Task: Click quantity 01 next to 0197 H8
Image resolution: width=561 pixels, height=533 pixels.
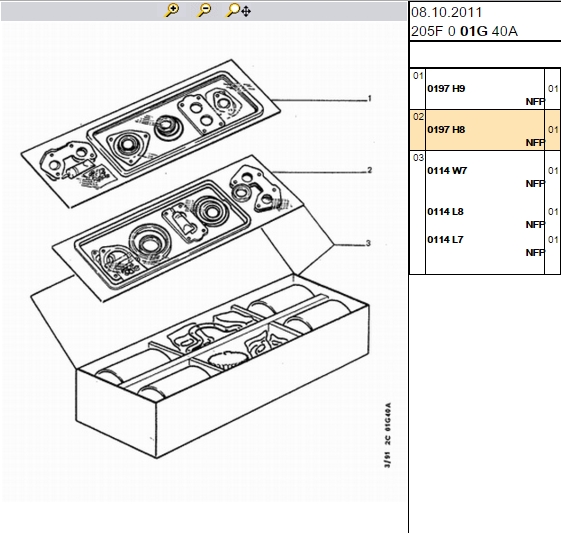Action: [553, 129]
